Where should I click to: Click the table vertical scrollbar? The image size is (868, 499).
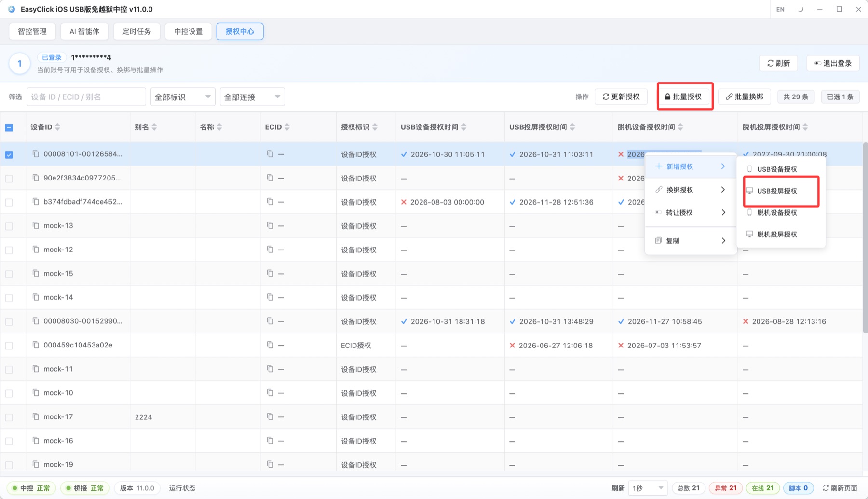pyautogui.click(x=865, y=236)
